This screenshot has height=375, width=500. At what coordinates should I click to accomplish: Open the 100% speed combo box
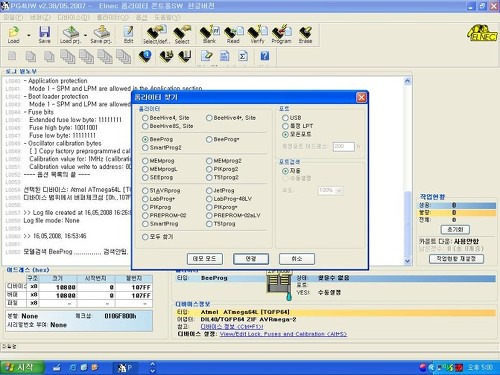331,190
